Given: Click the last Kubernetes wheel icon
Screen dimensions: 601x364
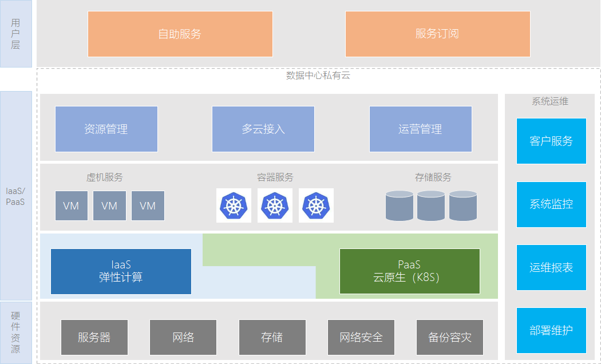Looking at the screenshot, I should 316,205.
